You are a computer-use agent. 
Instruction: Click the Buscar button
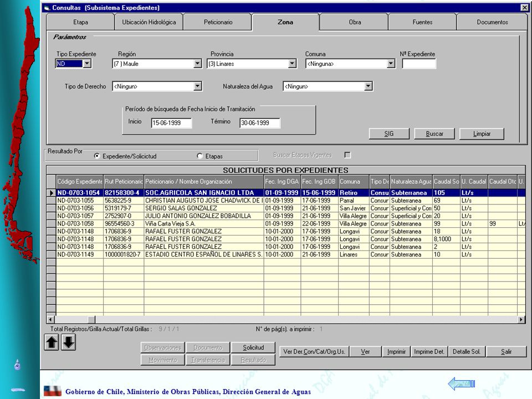(x=434, y=134)
